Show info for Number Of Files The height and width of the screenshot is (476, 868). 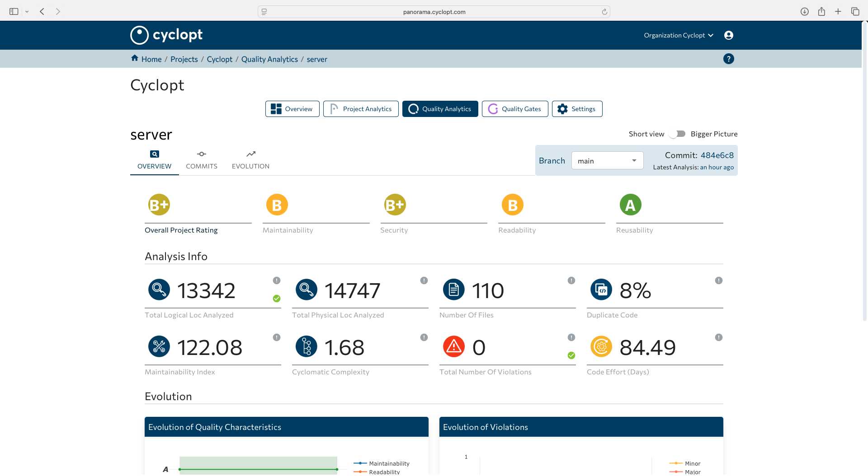[571, 280]
